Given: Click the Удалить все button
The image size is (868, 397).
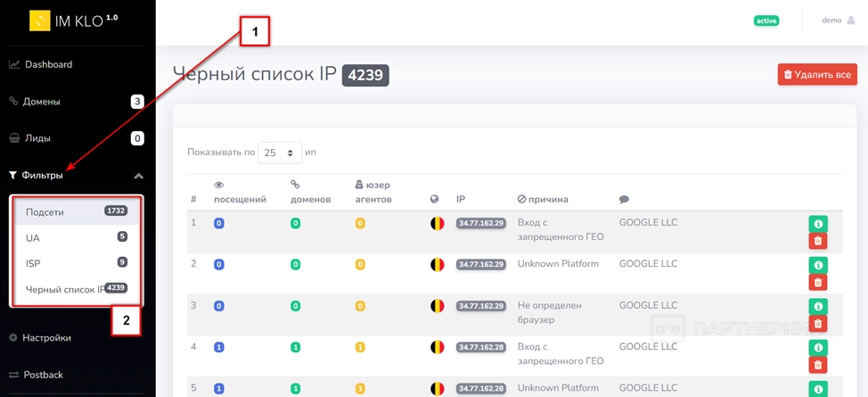Looking at the screenshot, I should click(817, 74).
